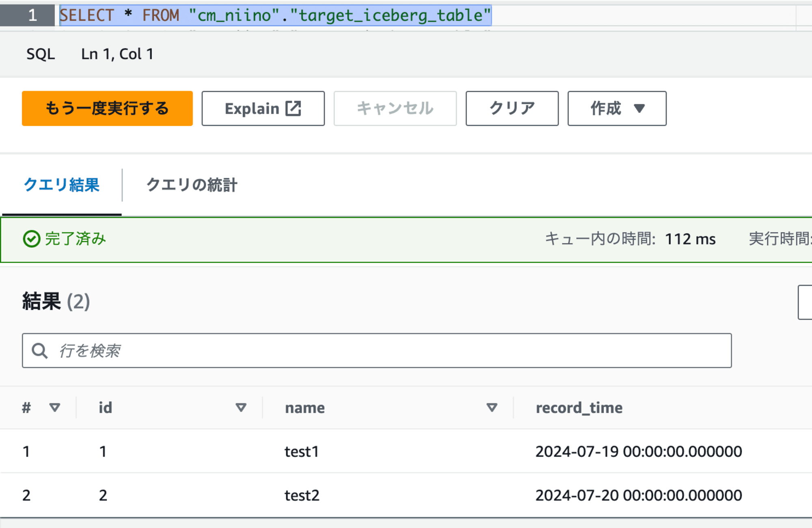Click the Ln 1, Col 1 status text
The height and width of the screenshot is (528, 812).
[117, 54]
